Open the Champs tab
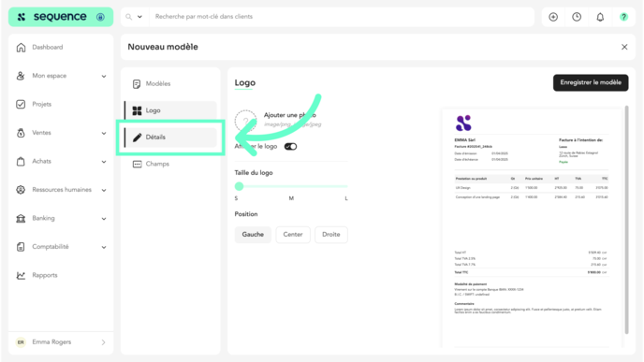 pyautogui.click(x=170, y=164)
